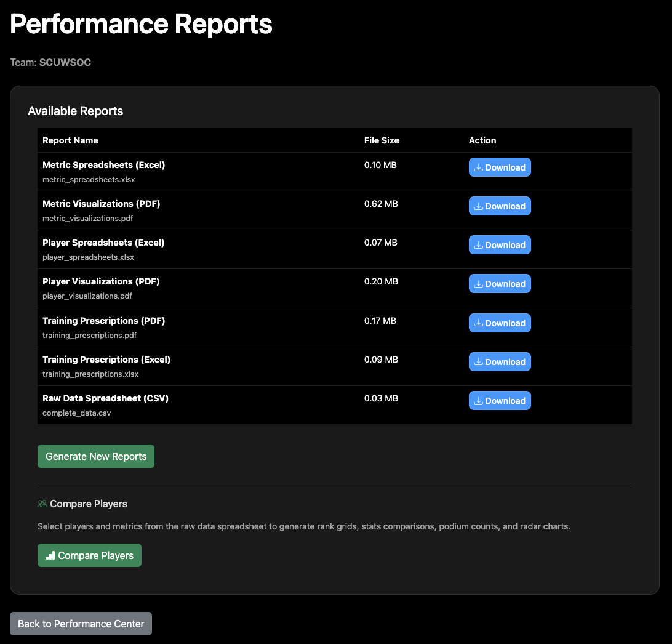
Task: Open the Compare Players tool
Action: (x=89, y=555)
